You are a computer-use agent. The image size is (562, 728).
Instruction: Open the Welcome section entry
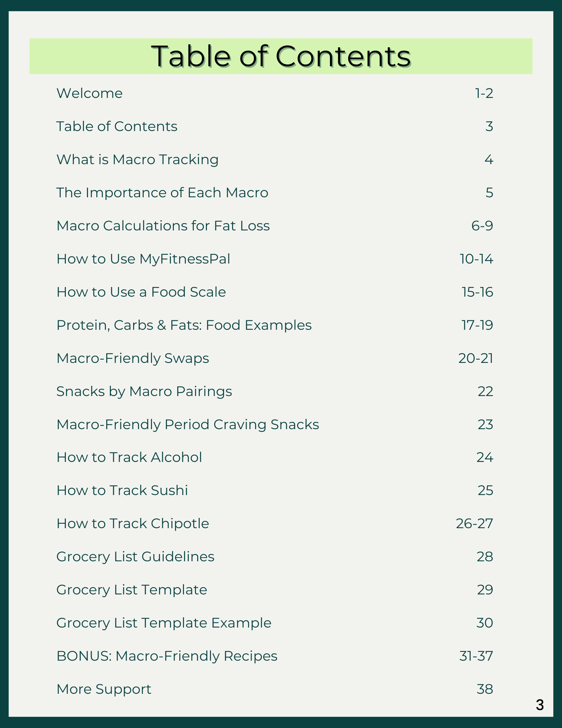pyautogui.click(x=89, y=94)
